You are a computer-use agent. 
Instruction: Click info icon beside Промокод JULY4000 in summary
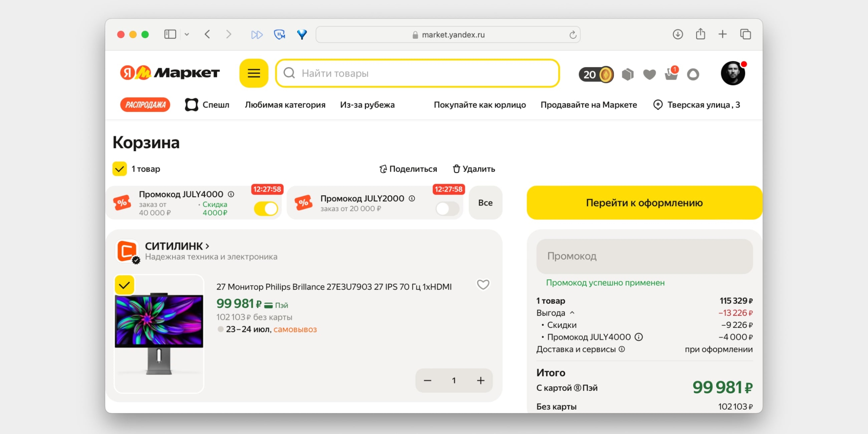tap(639, 337)
